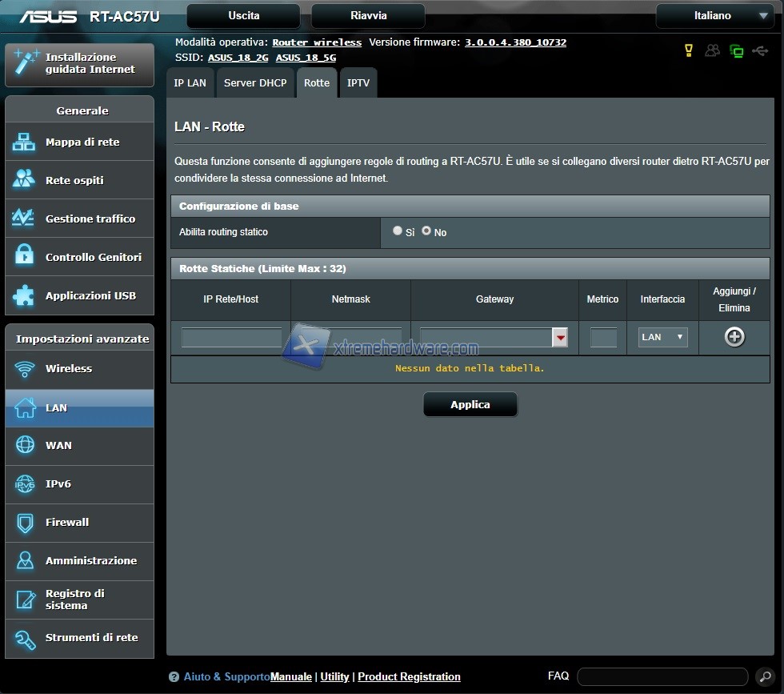Click the Riavvia button
Image resolution: width=784 pixels, height=694 pixels.
[x=368, y=16]
